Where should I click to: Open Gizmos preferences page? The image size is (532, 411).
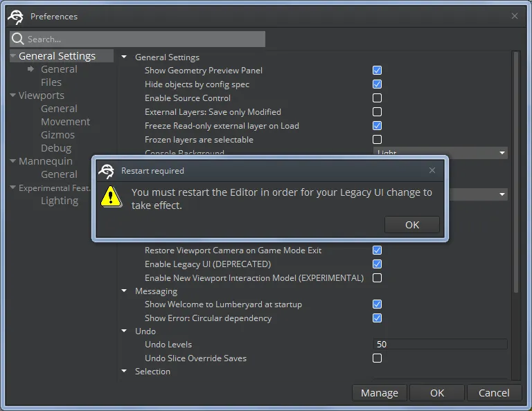click(x=57, y=135)
